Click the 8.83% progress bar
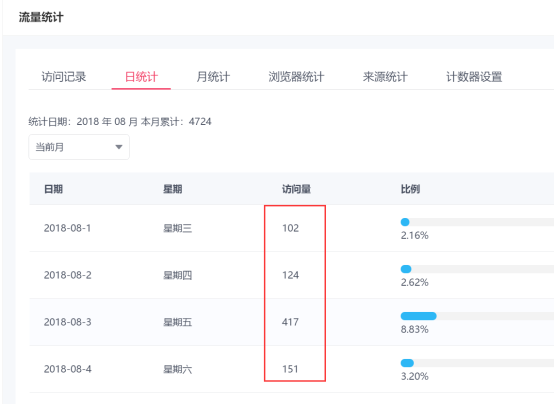This screenshot has width=554, height=405. tap(477, 316)
